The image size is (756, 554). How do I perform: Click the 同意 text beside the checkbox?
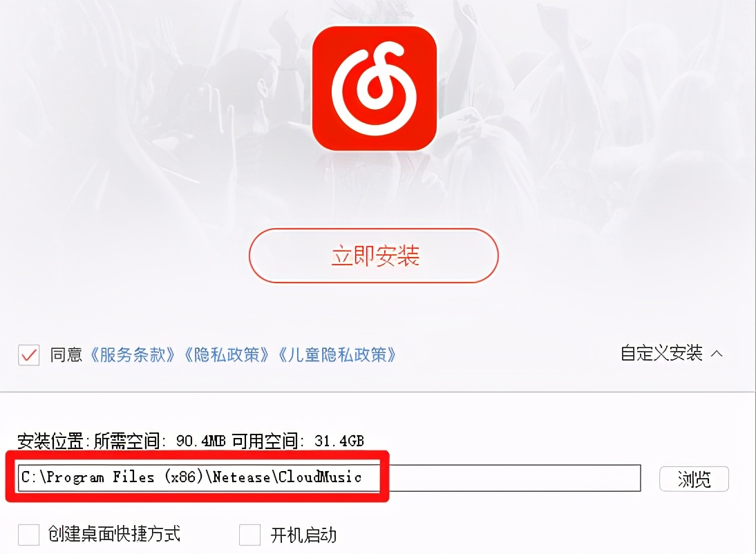tap(66, 355)
